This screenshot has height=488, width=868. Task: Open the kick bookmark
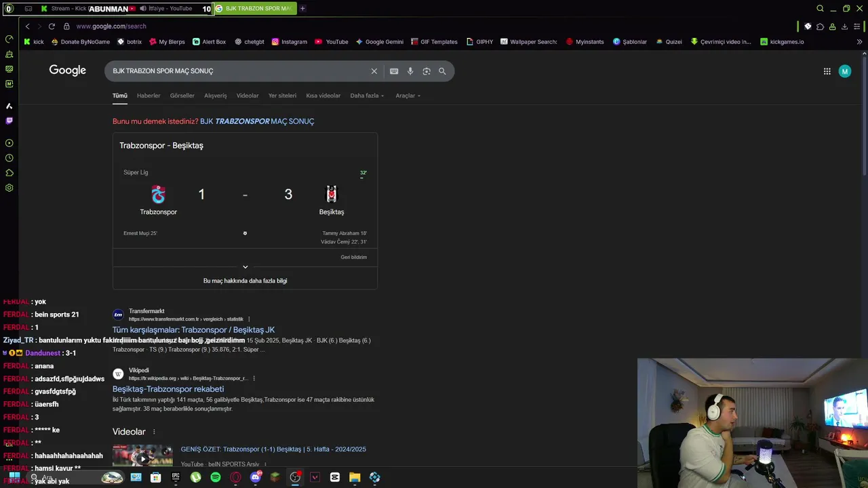[34, 42]
